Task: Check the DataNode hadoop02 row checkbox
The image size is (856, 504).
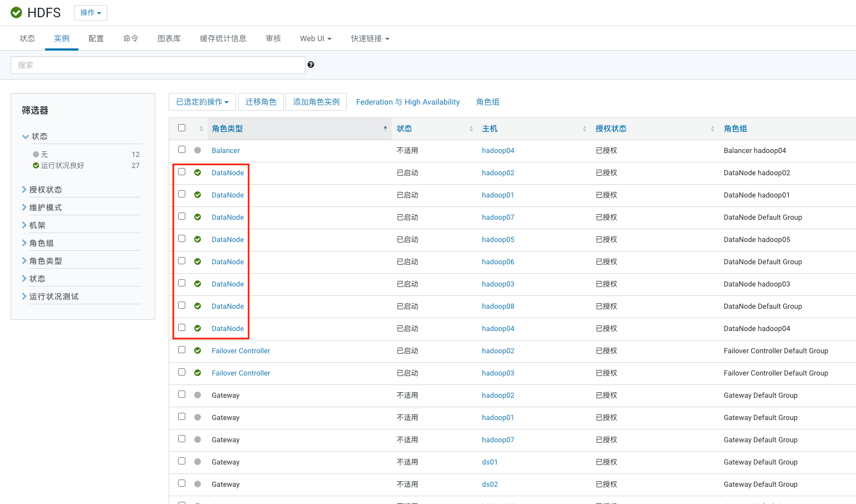Action: point(181,171)
